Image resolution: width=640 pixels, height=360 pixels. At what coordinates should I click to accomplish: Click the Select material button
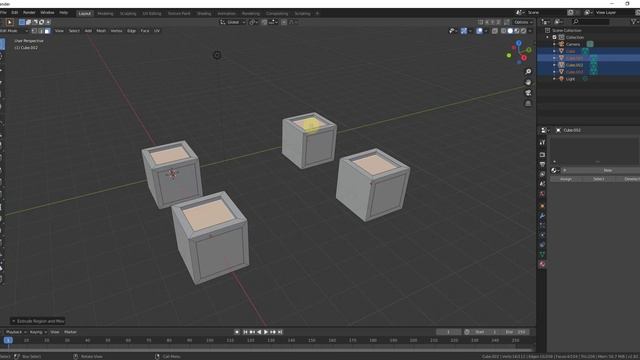[599, 179]
